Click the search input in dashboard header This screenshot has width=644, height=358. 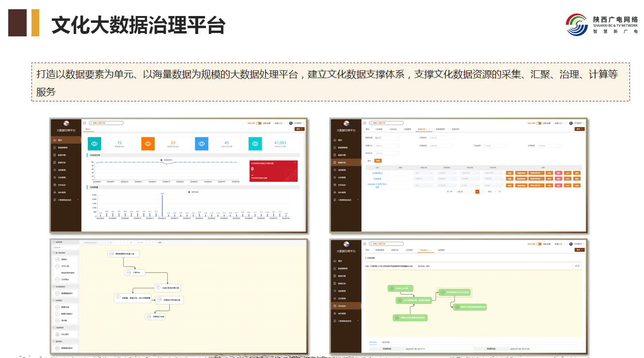(x=106, y=123)
